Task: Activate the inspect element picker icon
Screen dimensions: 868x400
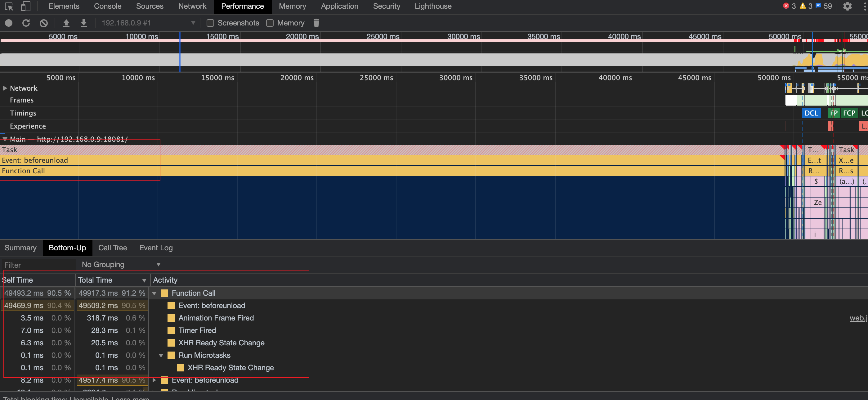Action: 9,7
